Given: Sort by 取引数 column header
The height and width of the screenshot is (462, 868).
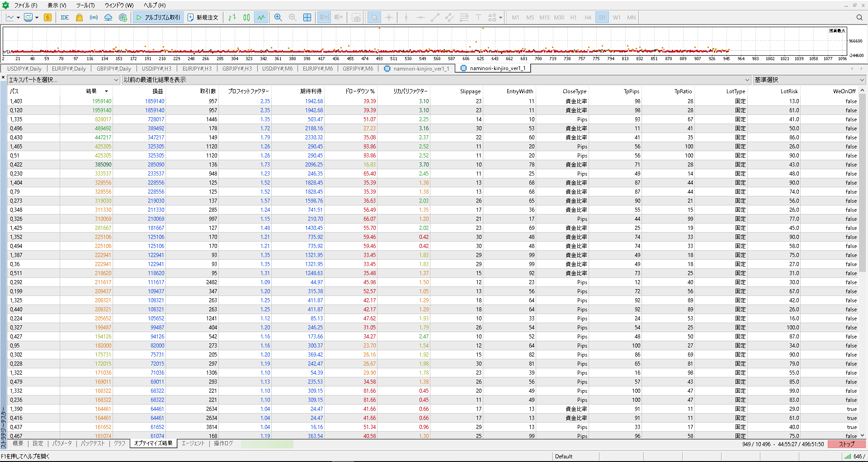Looking at the screenshot, I should coord(208,91).
